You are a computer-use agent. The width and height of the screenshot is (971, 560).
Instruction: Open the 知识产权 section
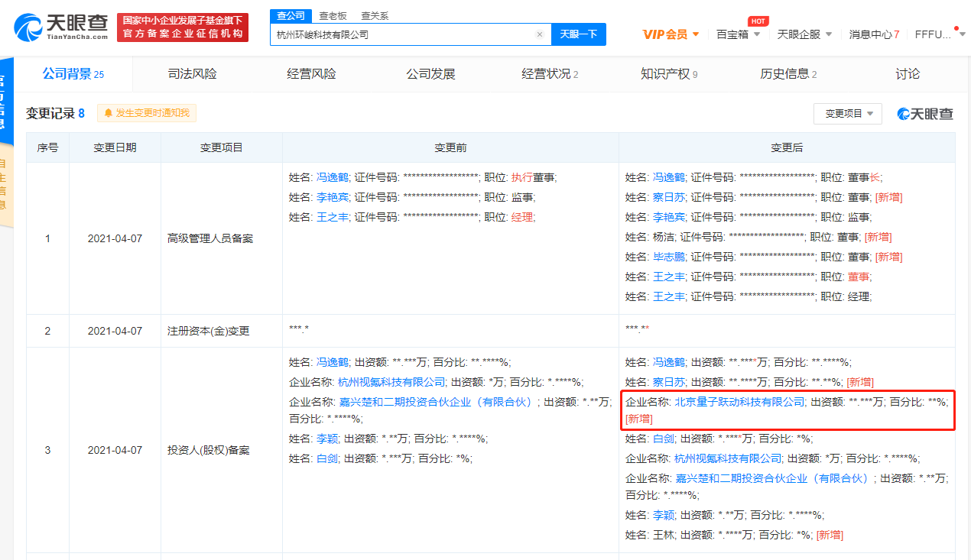tap(665, 73)
